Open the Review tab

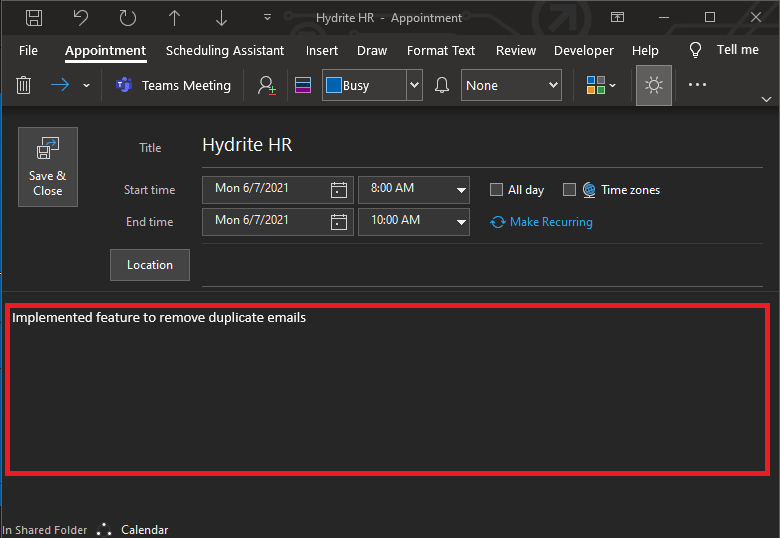click(x=516, y=51)
